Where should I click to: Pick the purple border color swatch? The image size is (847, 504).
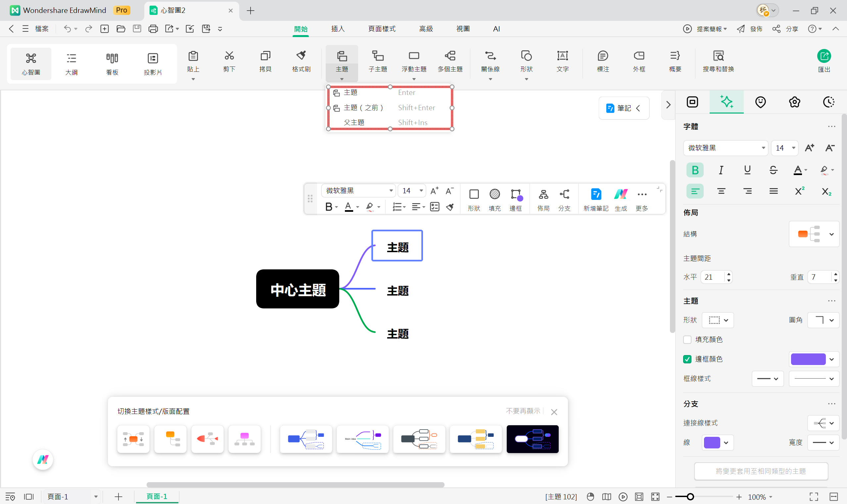click(808, 359)
